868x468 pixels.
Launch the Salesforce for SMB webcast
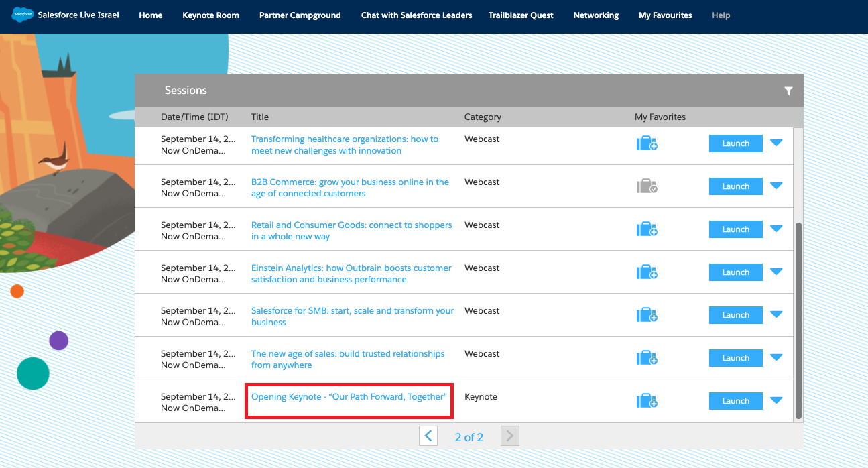(735, 315)
